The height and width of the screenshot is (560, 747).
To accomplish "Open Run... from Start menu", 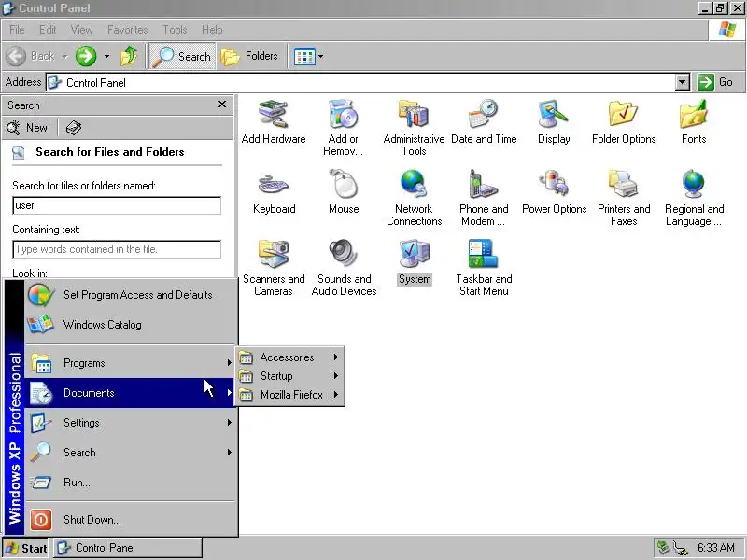I will pyautogui.click(x=131, y=483).
